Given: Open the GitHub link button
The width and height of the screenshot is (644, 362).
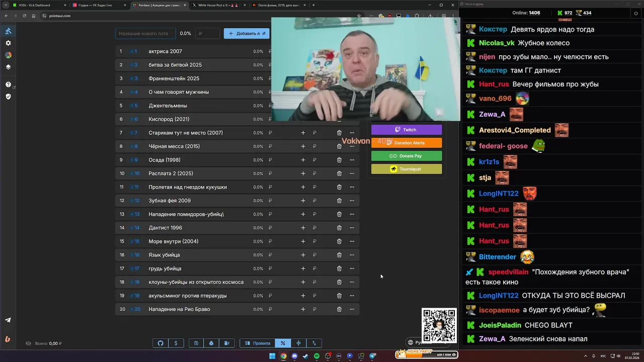Looking at the screenshot, I should pos(160,343).
